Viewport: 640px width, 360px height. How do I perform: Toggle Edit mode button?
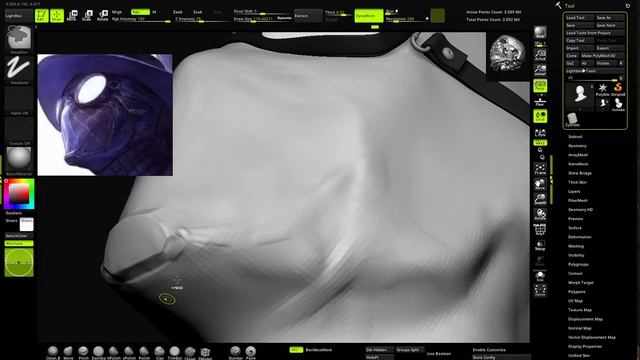coord(41,16)
